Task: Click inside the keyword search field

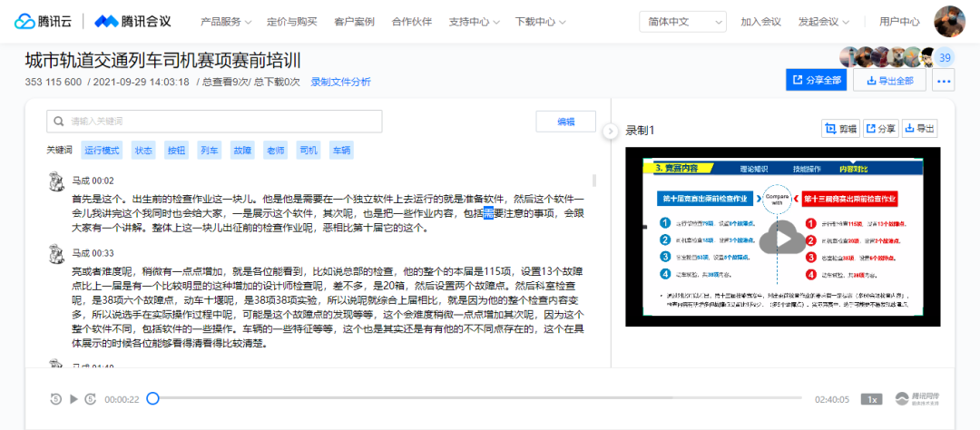Action: pyautogui.click(x=214, y=122)
